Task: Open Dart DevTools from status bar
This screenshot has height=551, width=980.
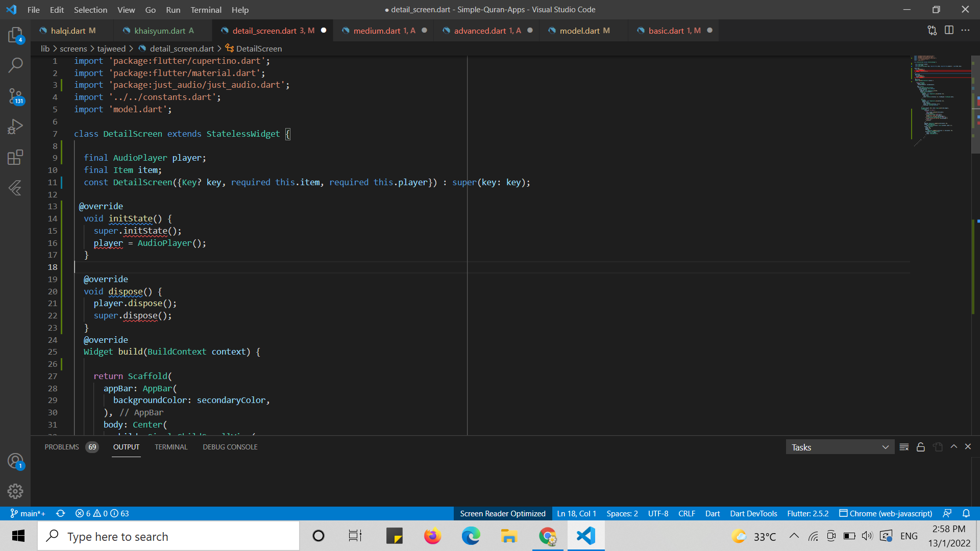Action: tap(753, 513)
